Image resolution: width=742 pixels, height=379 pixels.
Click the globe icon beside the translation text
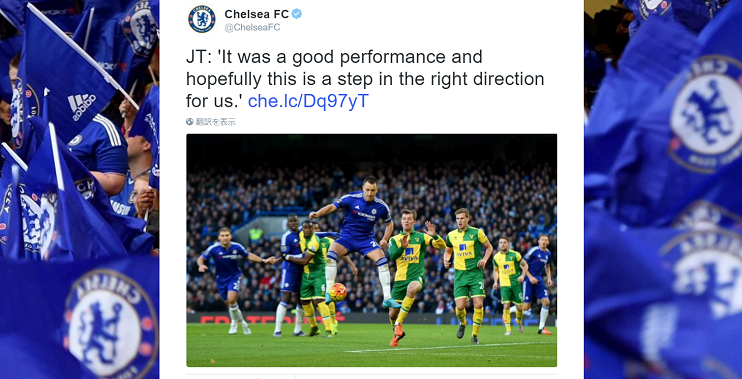click(190, 122)
